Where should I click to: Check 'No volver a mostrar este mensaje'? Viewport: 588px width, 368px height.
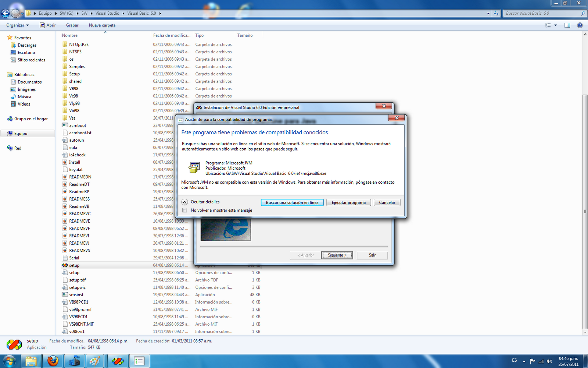pyautogui.click(x=185, y=210)
